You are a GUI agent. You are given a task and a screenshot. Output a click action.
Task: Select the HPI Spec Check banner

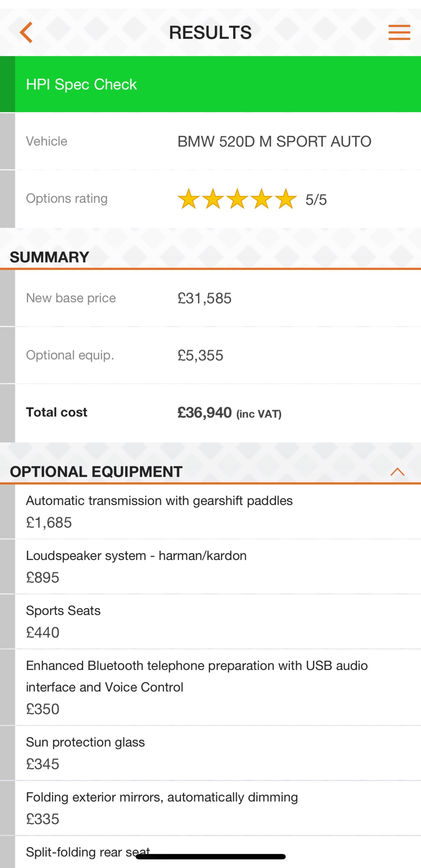tap(210, 84)
